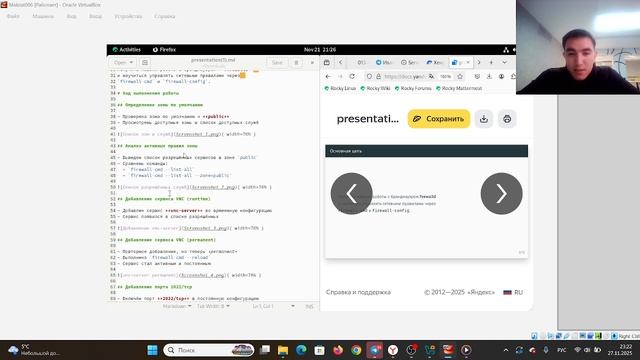Open Firefox from Windows taskbar
The width and height of the screenshot is (640, 360).
[338, 350]
